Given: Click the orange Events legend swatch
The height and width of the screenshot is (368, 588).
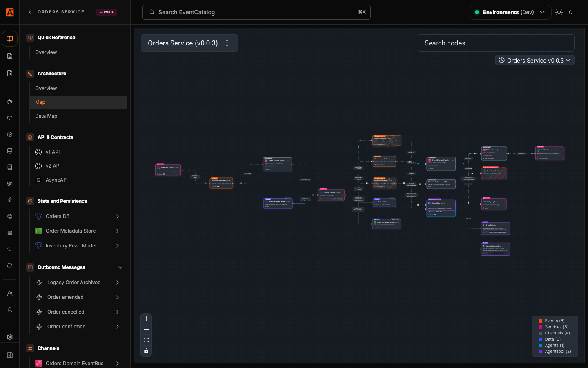Looking at the screenshot, I should tap(540, 321).
